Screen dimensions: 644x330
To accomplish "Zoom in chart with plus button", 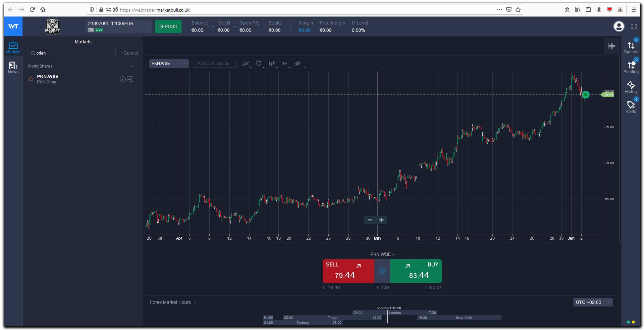I will tap(381, 220).
